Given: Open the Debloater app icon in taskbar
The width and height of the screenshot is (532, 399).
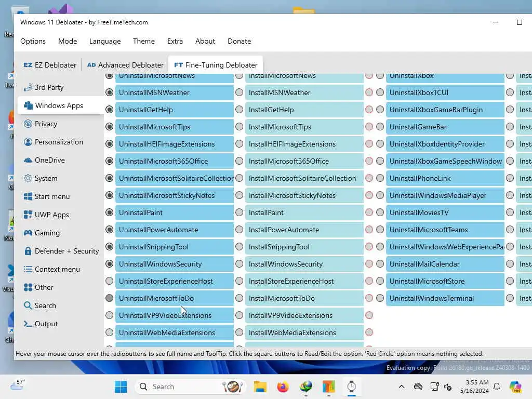Looking at the screenshot, I should pos(352,387).
